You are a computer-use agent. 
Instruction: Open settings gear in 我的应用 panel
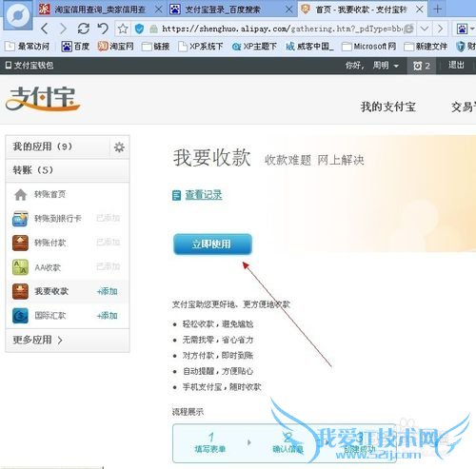(x=119, y=147)
